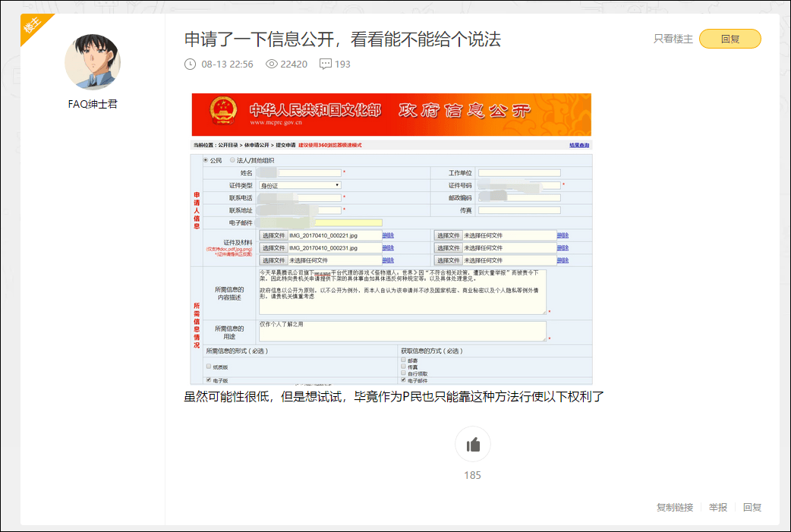Screen dimensions: 791x532
Task: Open the attached government form screenshot
Action: pyautogui.click(x=392, y=239)
